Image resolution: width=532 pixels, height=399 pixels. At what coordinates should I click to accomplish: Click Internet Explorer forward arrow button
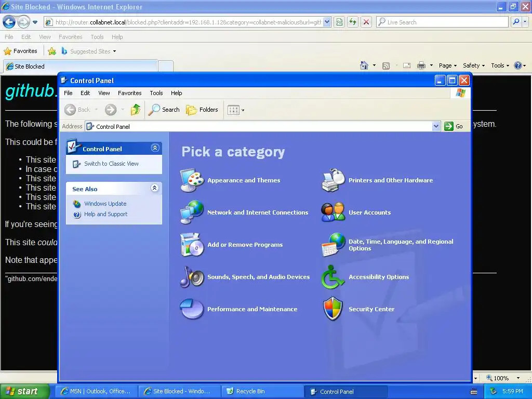tap(24, 22)
